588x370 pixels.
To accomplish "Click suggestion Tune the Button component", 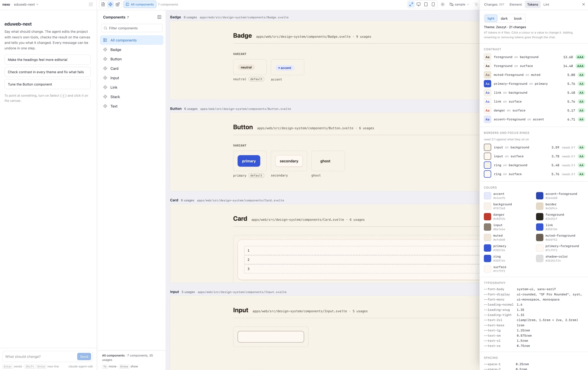I will click(x=48, y=84).
